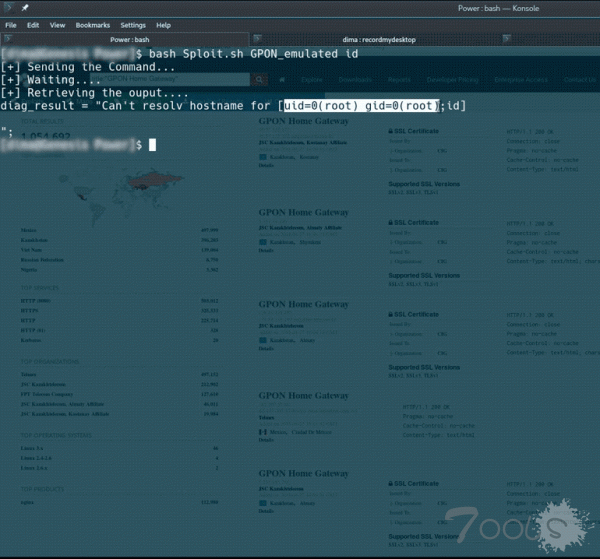Open the third GPON Home Gateway result
The width and height of the screenshot is (600, 559).
(303, 304)
